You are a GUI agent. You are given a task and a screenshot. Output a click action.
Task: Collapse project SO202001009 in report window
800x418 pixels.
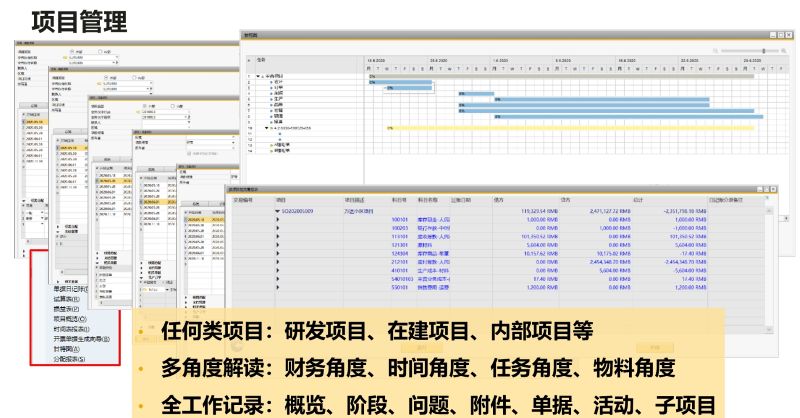[278, 211]
